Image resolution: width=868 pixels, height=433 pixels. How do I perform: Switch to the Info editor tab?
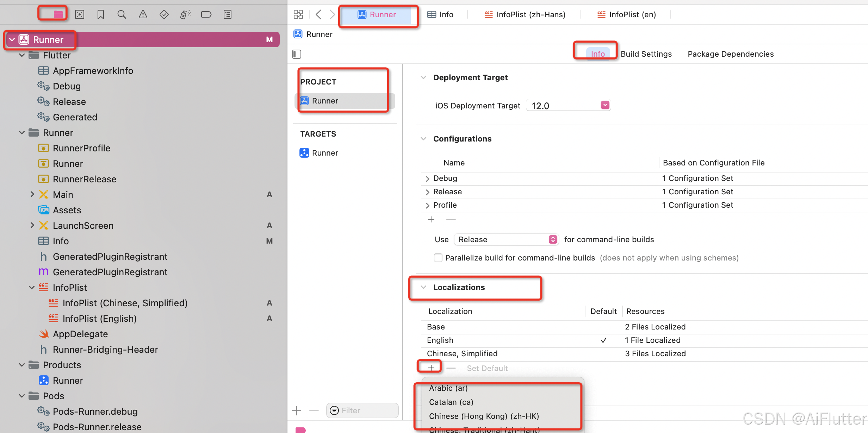pyautogui.click(x=440, y=14)
